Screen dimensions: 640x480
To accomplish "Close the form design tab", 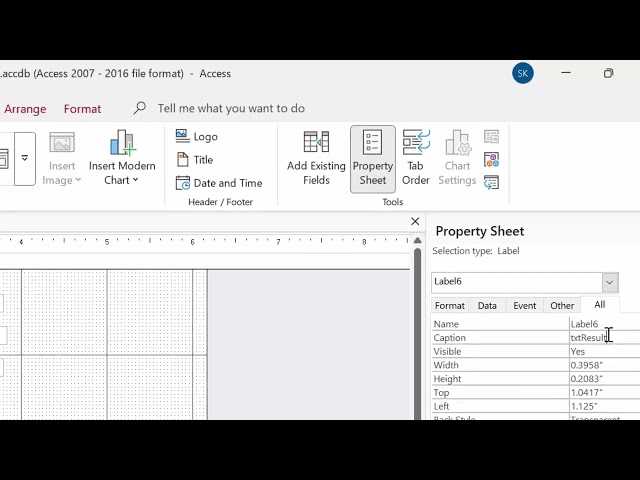I will pos(415,221).
